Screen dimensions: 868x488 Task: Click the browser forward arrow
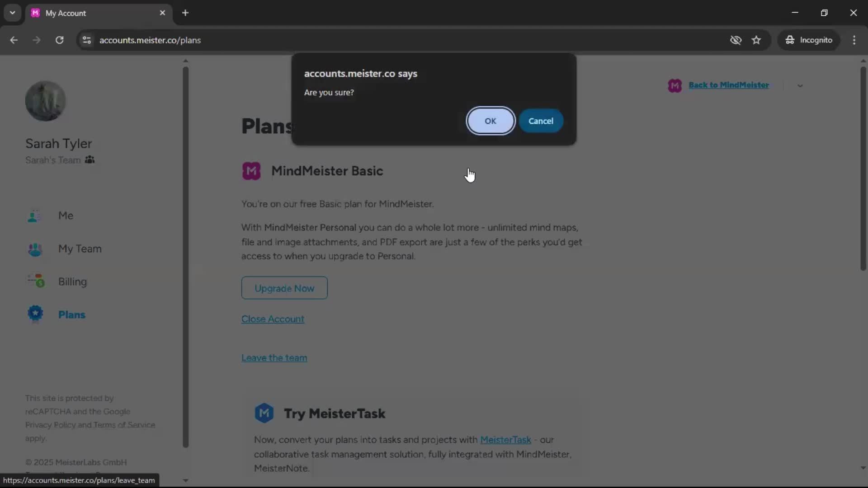click(37, 40)
